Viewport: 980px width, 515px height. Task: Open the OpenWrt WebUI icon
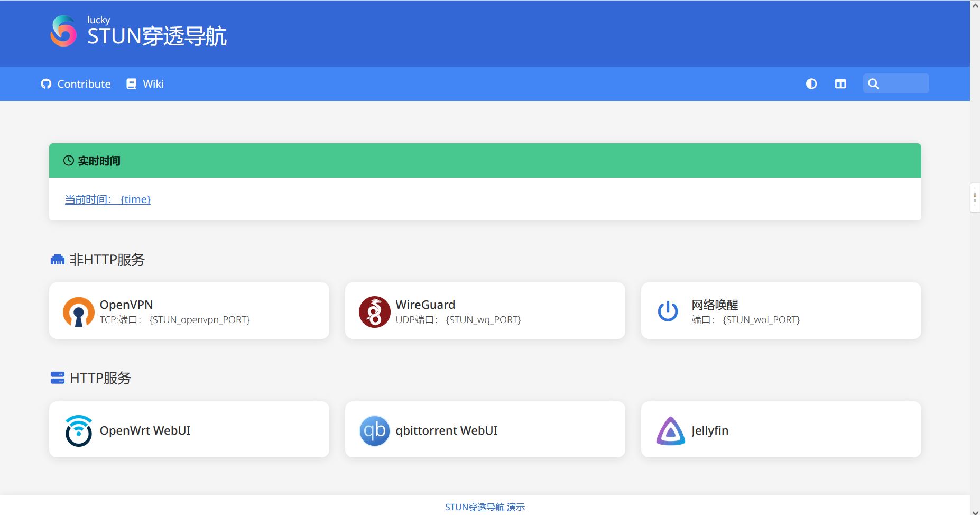pyautogui.click(x=78, y=430)
